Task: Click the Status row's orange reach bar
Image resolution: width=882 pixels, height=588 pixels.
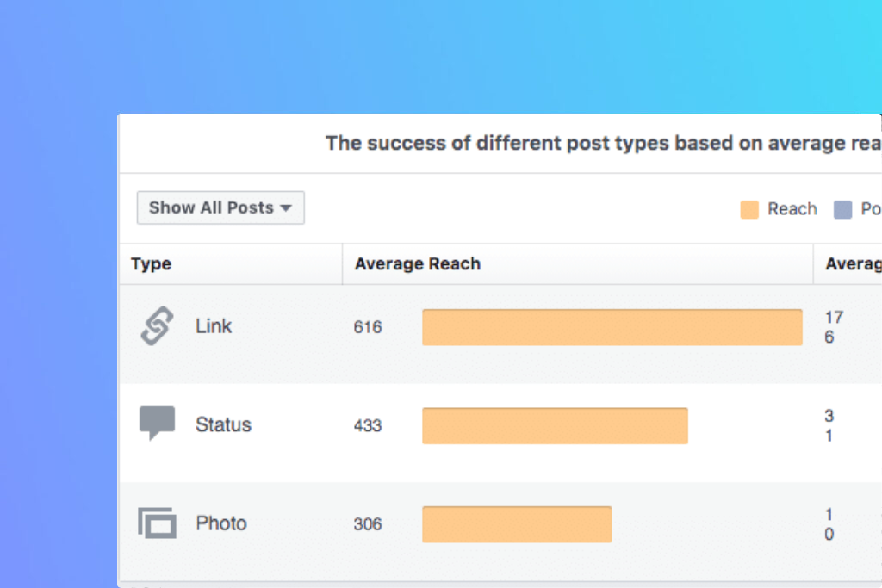Action: point(555,425)
